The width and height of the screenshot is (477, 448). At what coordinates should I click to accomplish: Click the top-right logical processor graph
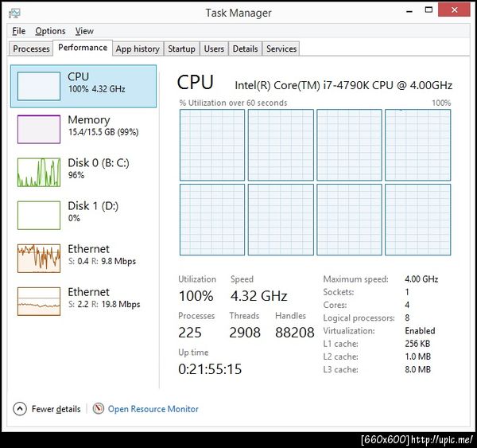coord(417,145)
